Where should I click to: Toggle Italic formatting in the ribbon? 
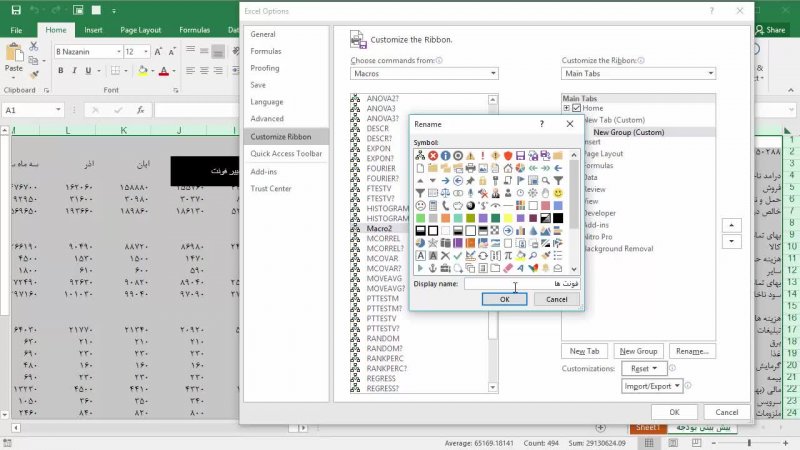pyautogui.click(x=74, y=71)
